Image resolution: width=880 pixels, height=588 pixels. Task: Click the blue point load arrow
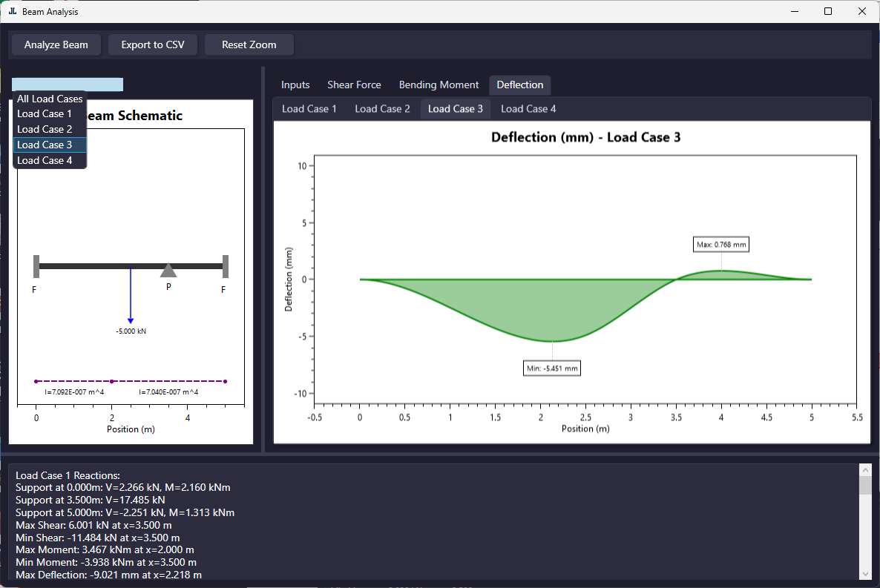tap(131, 297)
